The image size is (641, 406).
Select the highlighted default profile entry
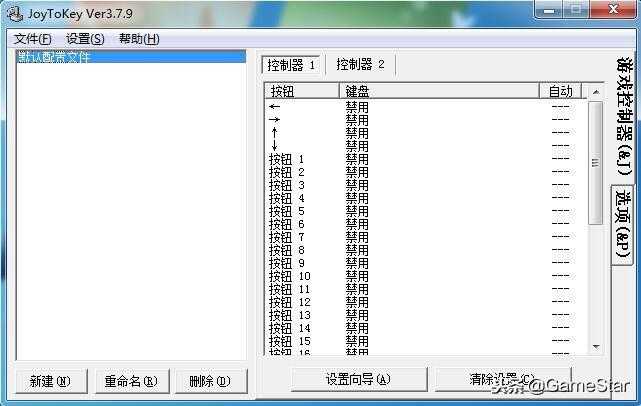click(x=131, y=57)
